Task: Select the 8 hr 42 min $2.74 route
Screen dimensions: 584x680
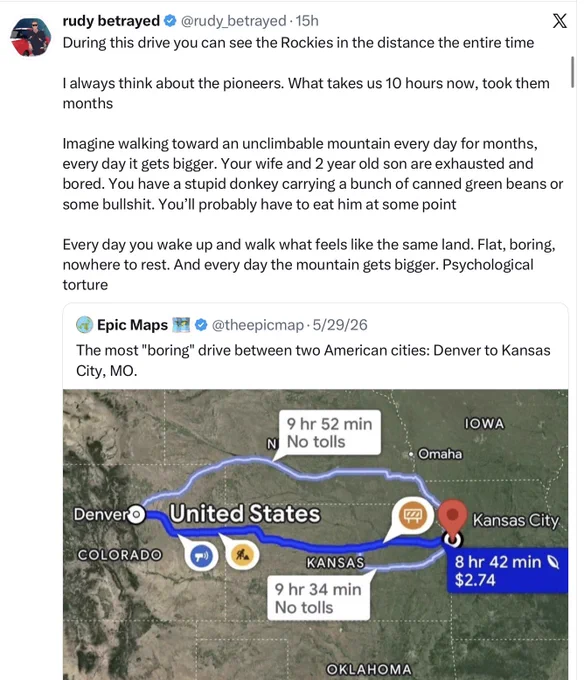Action: click(507, 571)
